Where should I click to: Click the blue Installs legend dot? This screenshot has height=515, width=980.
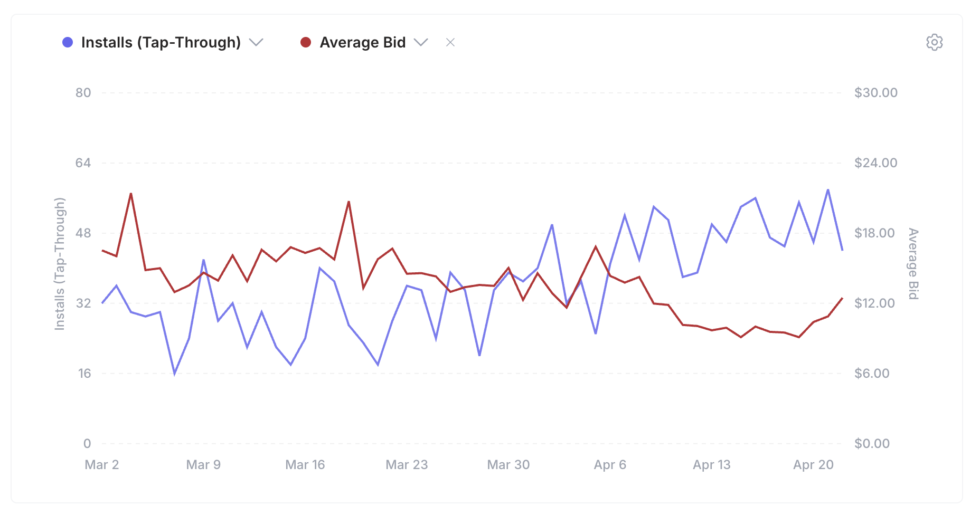[x=67, y=42]
